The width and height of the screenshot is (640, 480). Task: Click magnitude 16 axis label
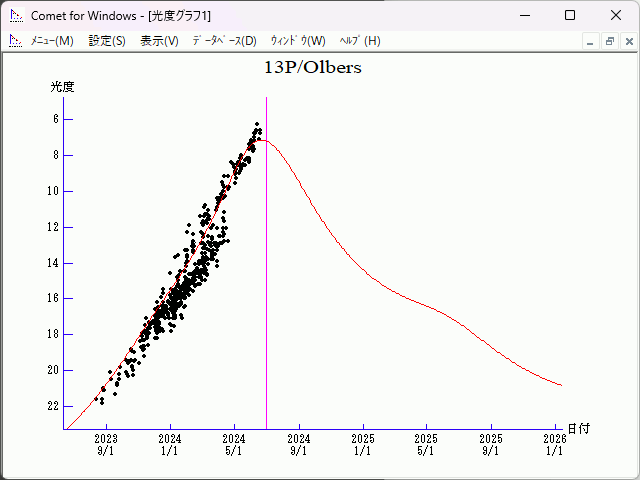[x=53, y=298]
